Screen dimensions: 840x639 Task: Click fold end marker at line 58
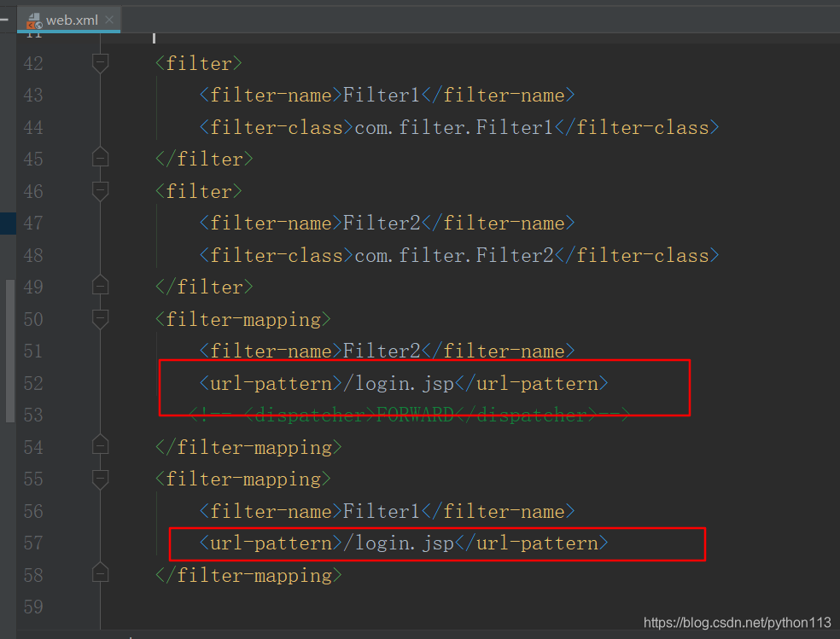click(x=100, y=572)
